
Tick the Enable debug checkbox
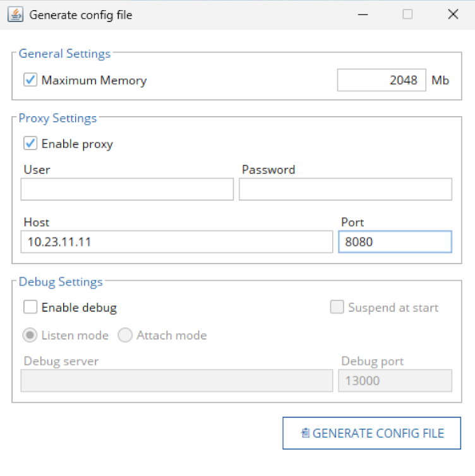point(30,307)
